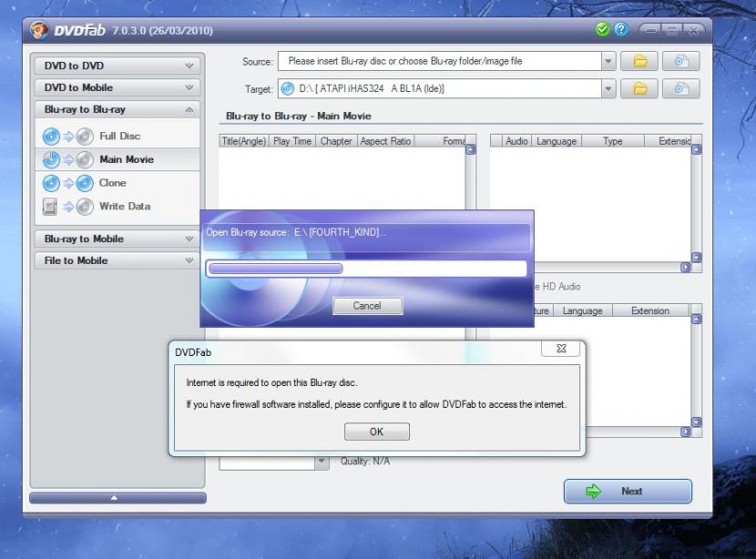Cancel opening the Blu-ray source
This screenshot has width=756, height=559.
[x=367, y=306]
